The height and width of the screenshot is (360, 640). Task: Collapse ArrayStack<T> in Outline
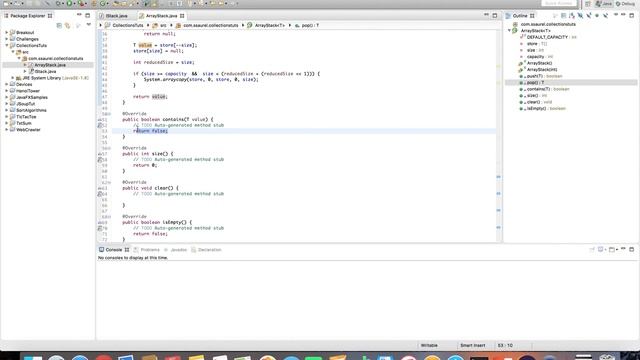[509, 31]
